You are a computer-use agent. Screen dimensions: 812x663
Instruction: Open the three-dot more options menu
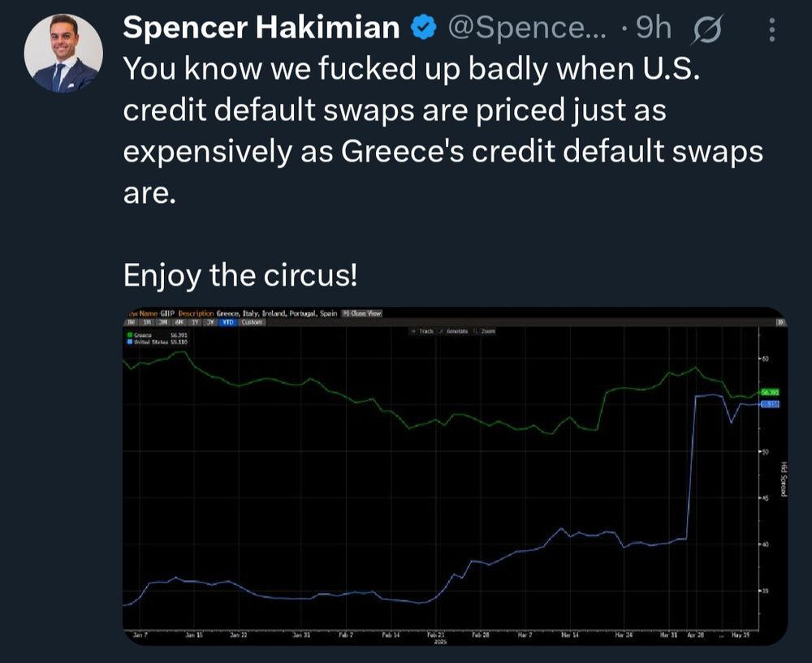(771, 29)
